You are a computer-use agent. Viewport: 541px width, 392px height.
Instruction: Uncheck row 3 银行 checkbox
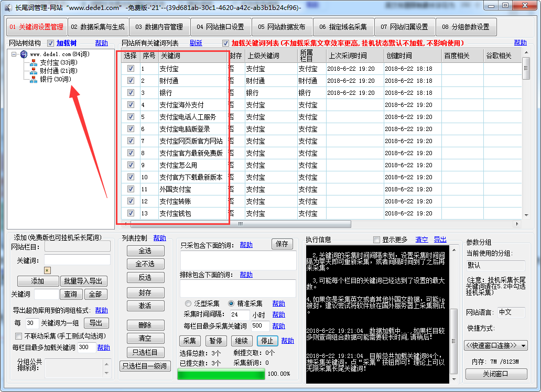click(x=131, y=92)
